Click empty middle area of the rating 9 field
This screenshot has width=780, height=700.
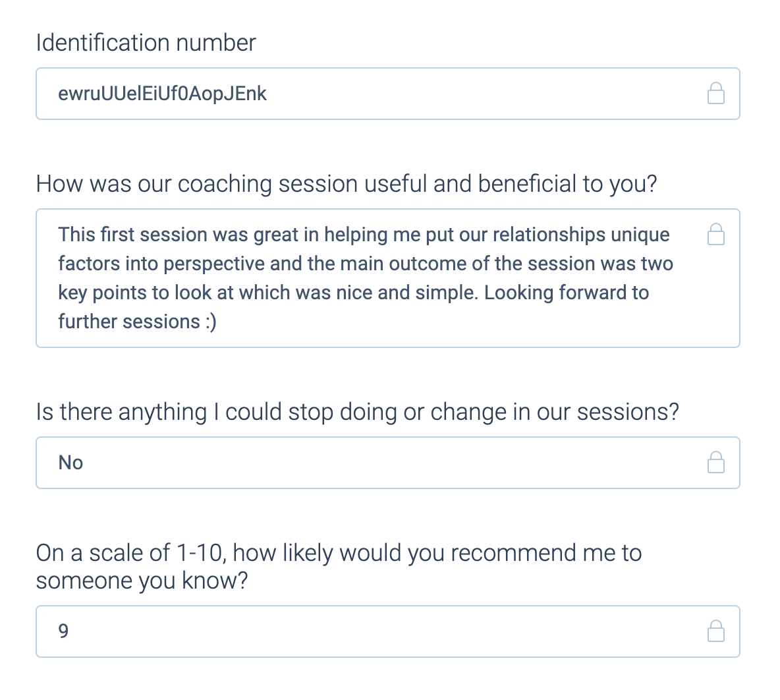click(388, 631)
